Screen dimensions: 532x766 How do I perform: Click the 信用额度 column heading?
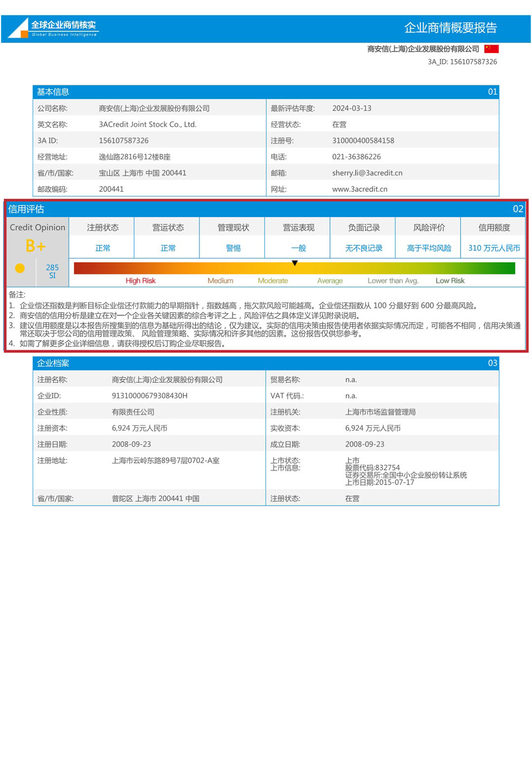click(494, 228)
